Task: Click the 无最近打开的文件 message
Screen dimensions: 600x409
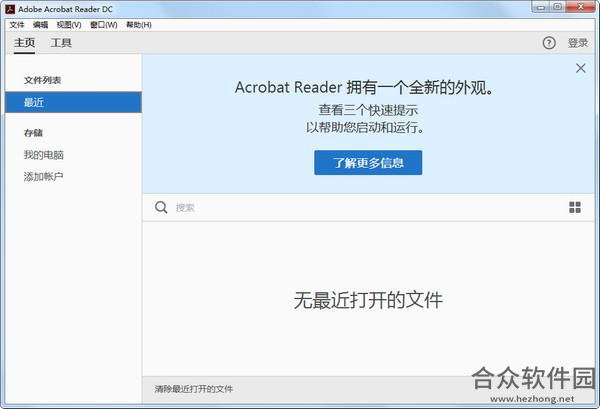Action: pyautogui.click(x=368, y=300)
